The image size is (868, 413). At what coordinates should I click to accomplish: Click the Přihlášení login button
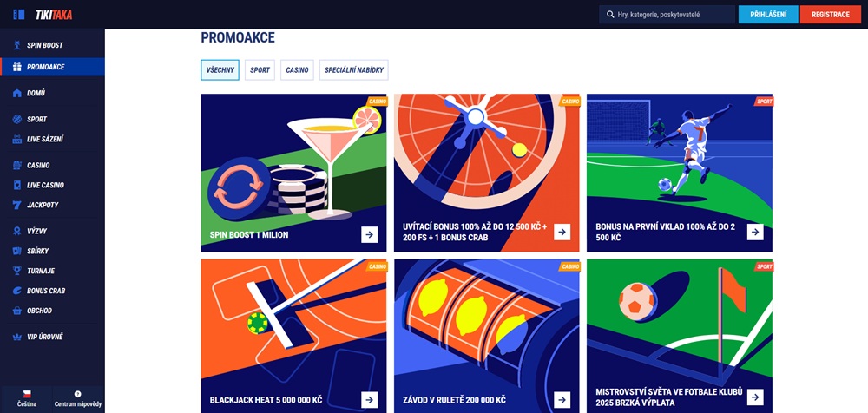(x=768, y=15)
